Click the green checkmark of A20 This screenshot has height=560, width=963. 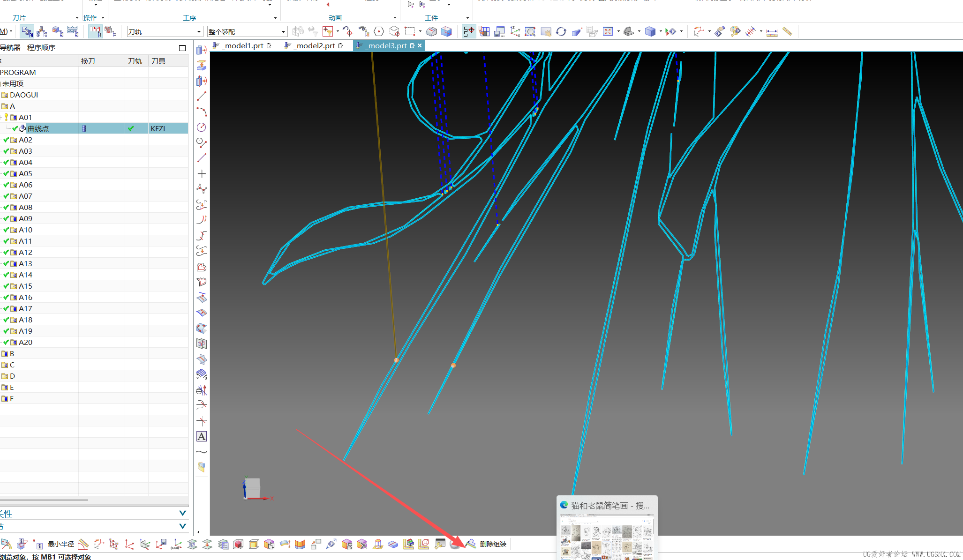pos(6,342)
